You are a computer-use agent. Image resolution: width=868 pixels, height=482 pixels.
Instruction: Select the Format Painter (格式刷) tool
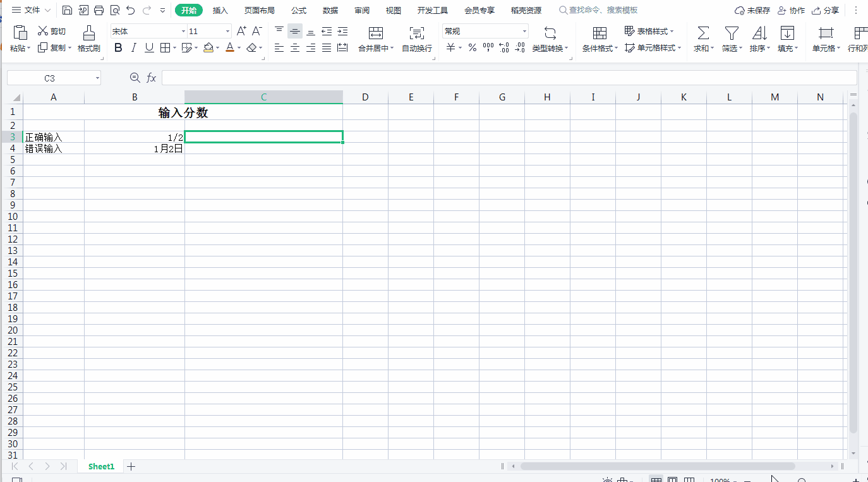[89, 39]
